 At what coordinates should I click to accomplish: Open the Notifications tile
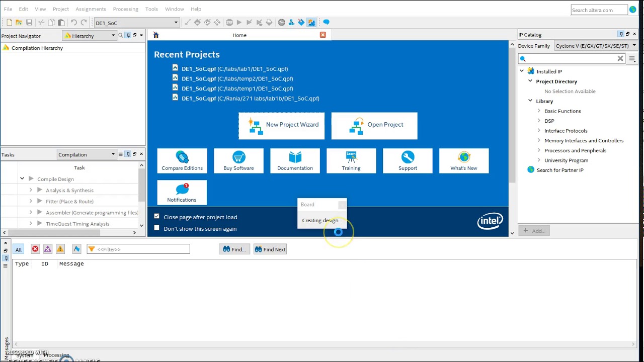coord(182,193)
